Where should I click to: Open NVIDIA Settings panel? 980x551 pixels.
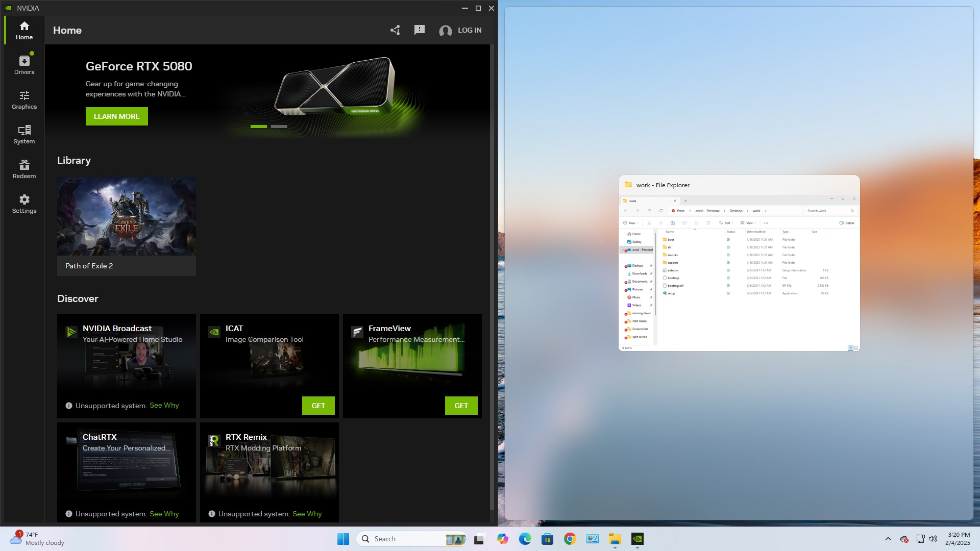pyautogui.click(x=24, y=203)
